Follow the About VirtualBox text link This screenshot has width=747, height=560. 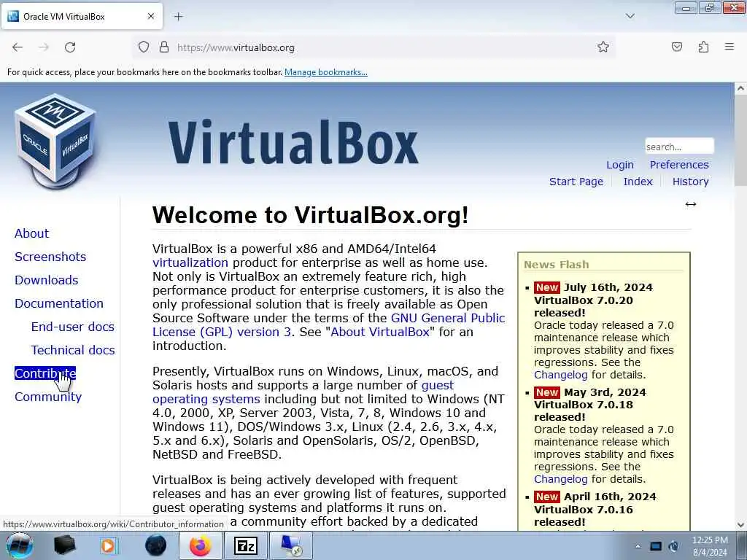(x=379, y=332)
